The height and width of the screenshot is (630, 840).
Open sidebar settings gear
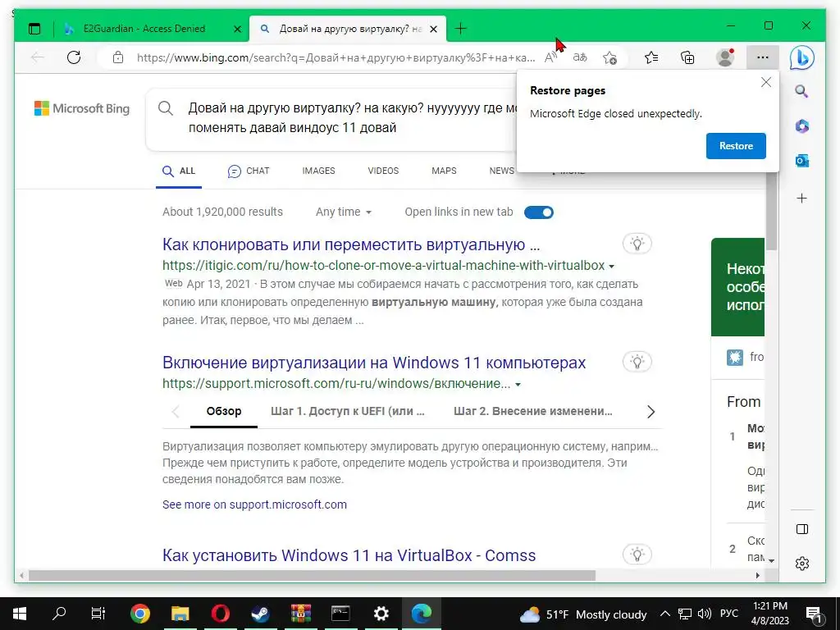point(802,564)
